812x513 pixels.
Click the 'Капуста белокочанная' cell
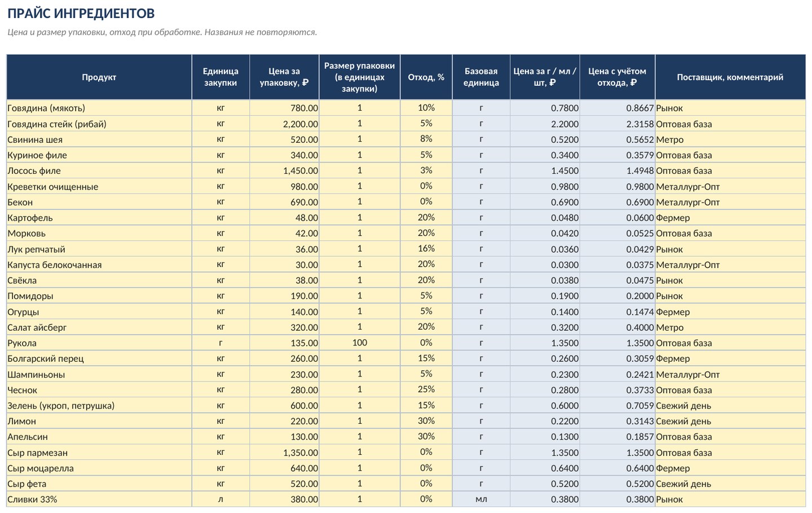coord(99,265)
